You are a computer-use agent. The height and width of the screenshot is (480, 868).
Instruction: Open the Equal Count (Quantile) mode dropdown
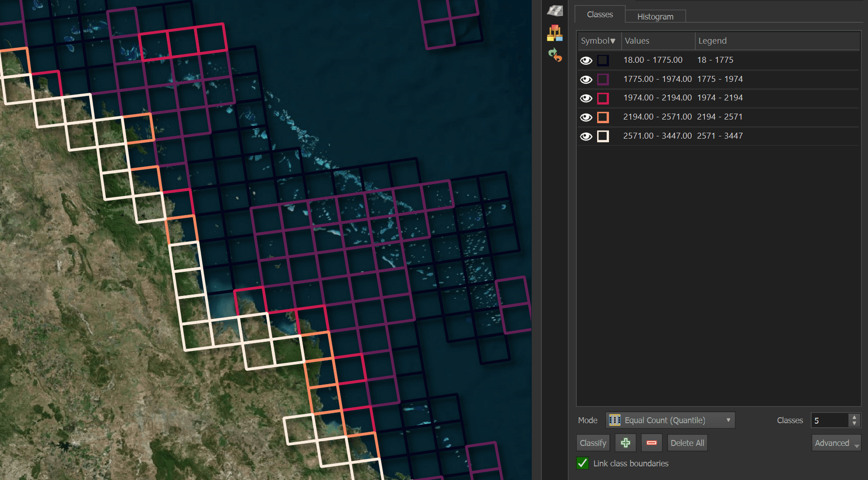click(670, 420)
